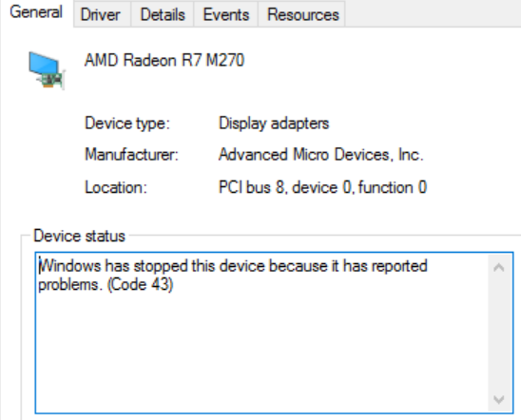Click the Location label

pos(116,187)
